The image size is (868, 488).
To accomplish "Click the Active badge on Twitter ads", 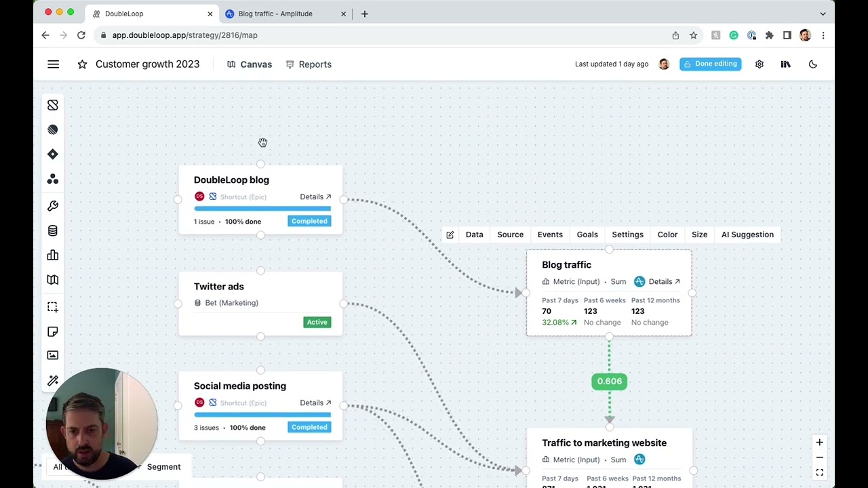I will pyautogui.click(x=317, y=322).
